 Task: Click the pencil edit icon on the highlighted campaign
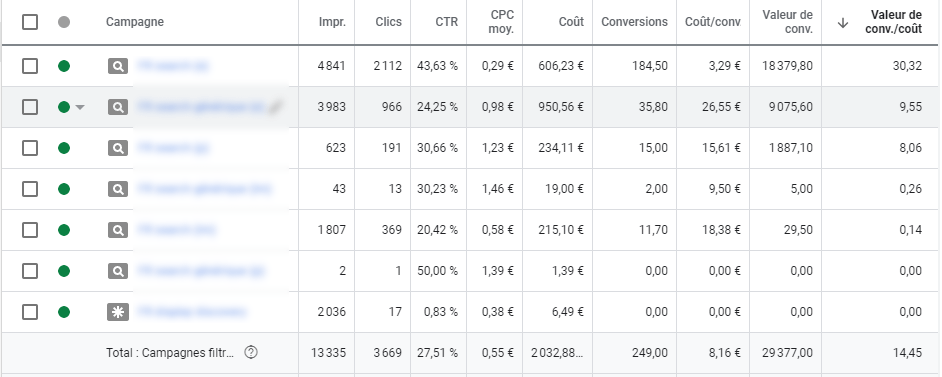point(275,107)
